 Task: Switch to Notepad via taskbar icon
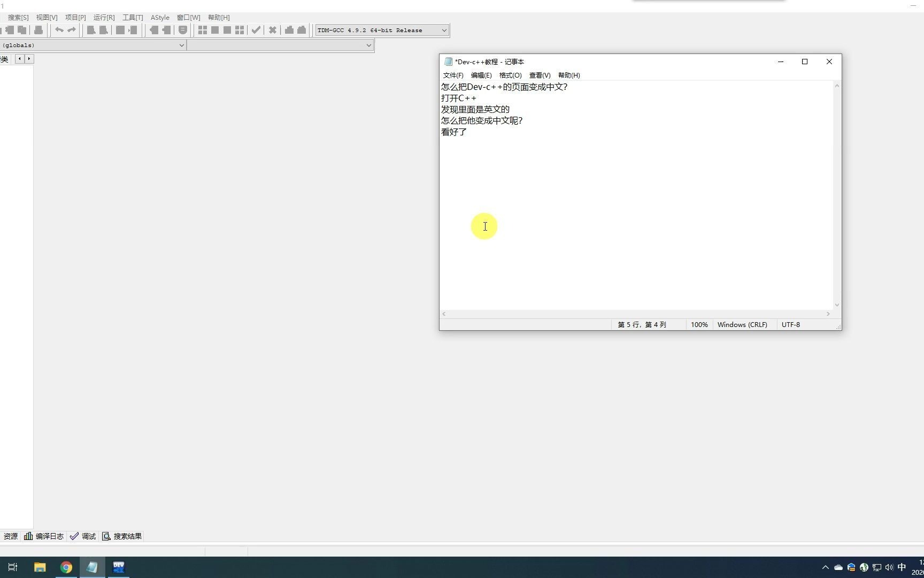point(93,567)
